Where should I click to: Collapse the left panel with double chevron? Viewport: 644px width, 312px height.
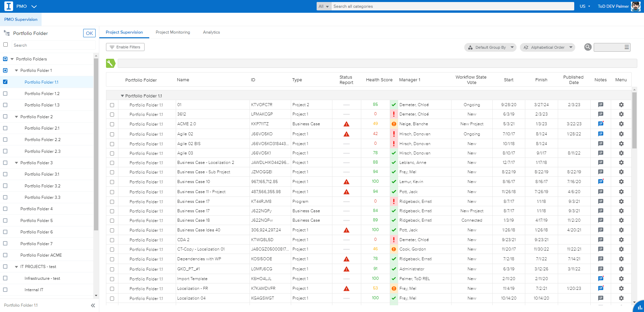(x=93, y=305)
